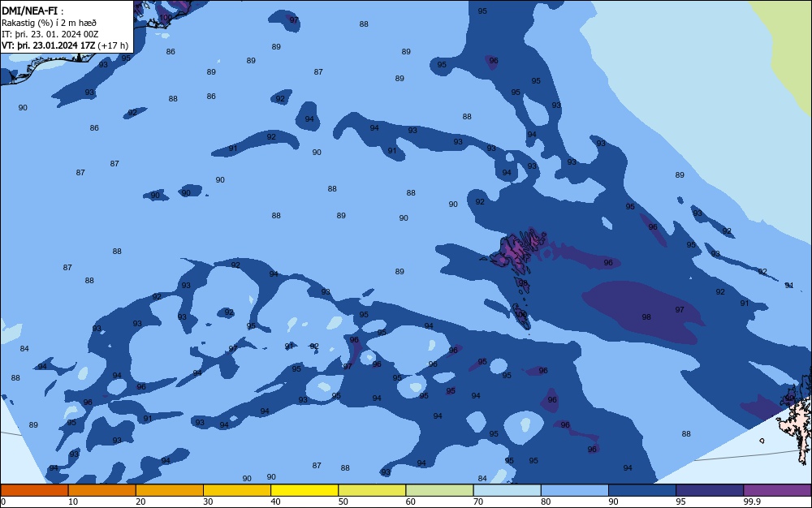The width and height of the screenshot is (812, 508).
Task: Click the 70–80 pale blue legend swatch
Action: [507, 490]
